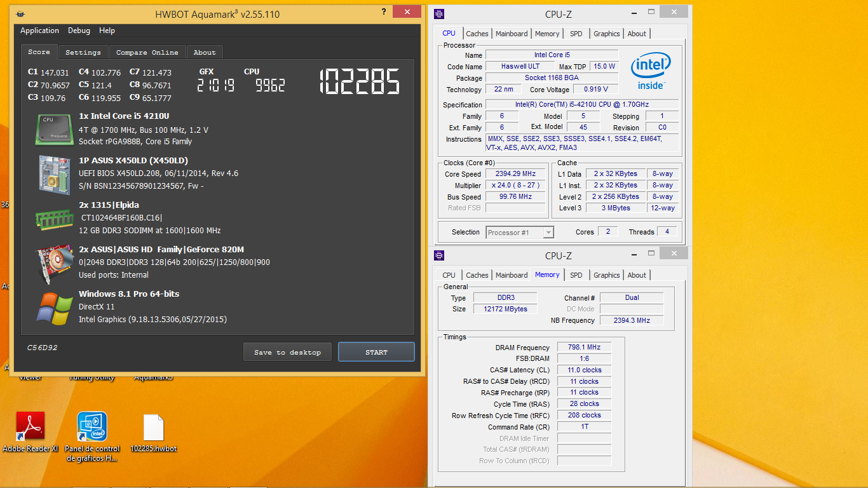Open Caches tab in lower CPU-Z window
The height and width of the screenshot is (488, 868).
click(477, 275)
